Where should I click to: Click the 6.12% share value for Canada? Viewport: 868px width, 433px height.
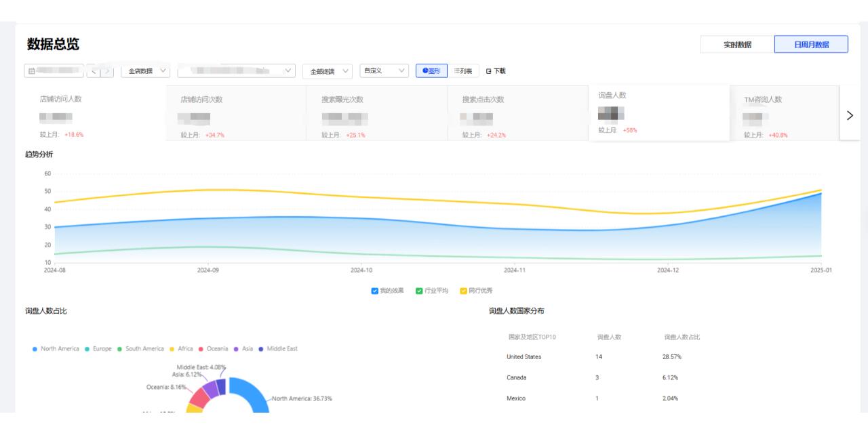click(671, 377)
